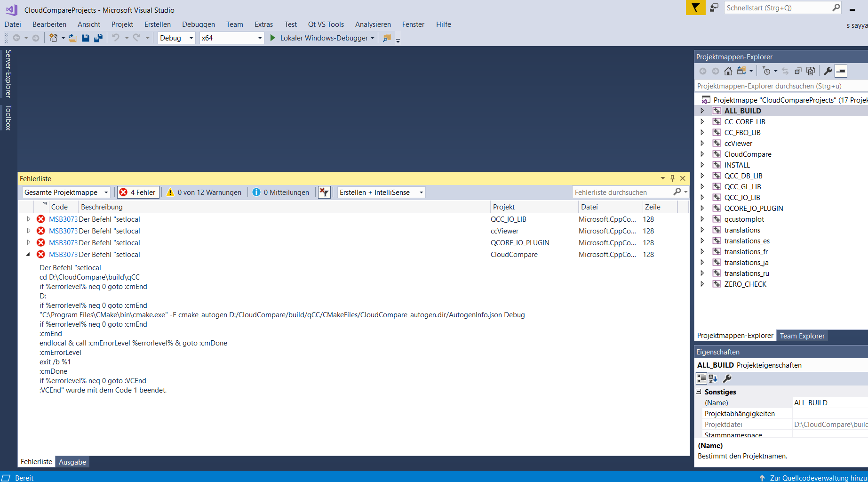868x482 pixels.
Task: Open the Server-Explorer side tab
Action: [8, 73]
